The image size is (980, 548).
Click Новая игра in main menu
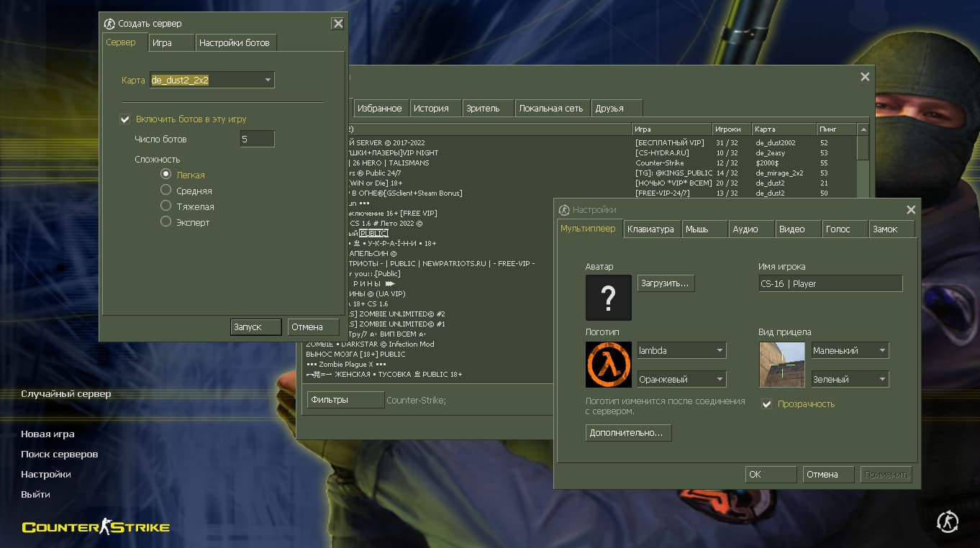coord(47,434)
